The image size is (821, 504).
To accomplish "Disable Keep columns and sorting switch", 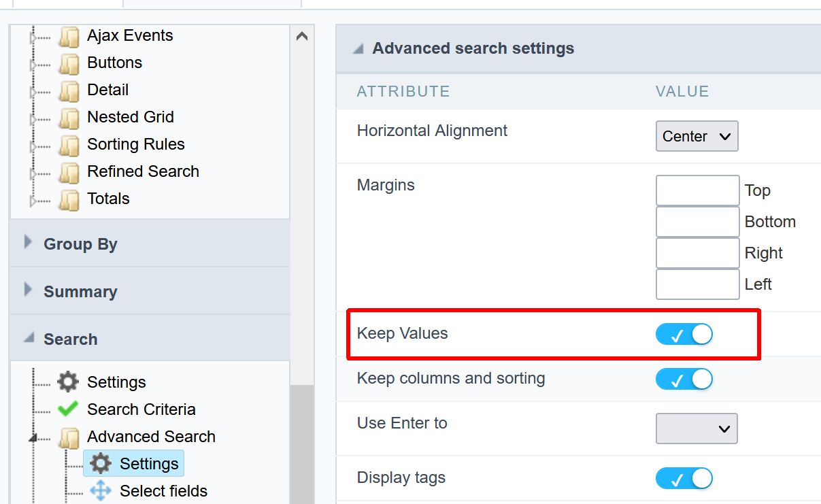I will click(x=684, y=379).
